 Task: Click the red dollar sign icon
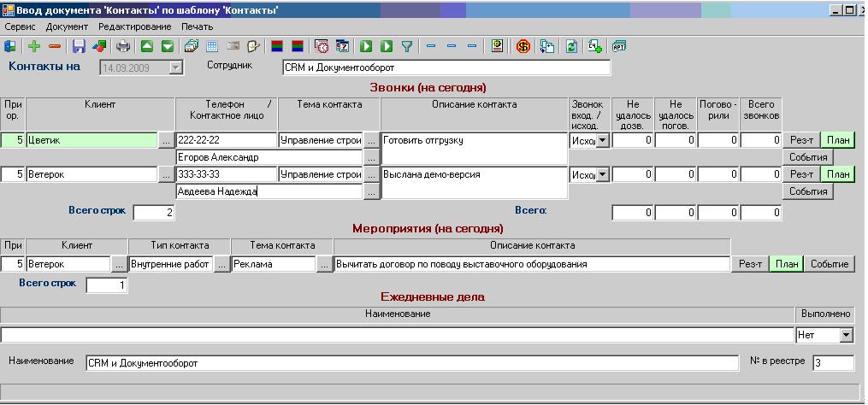523,46
